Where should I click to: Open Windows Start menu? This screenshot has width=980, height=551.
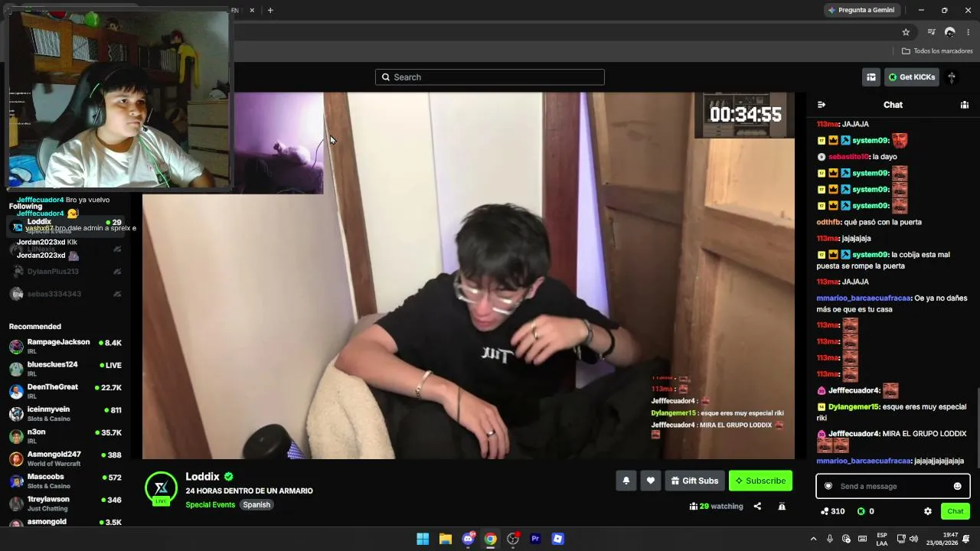tap(423, 539)
